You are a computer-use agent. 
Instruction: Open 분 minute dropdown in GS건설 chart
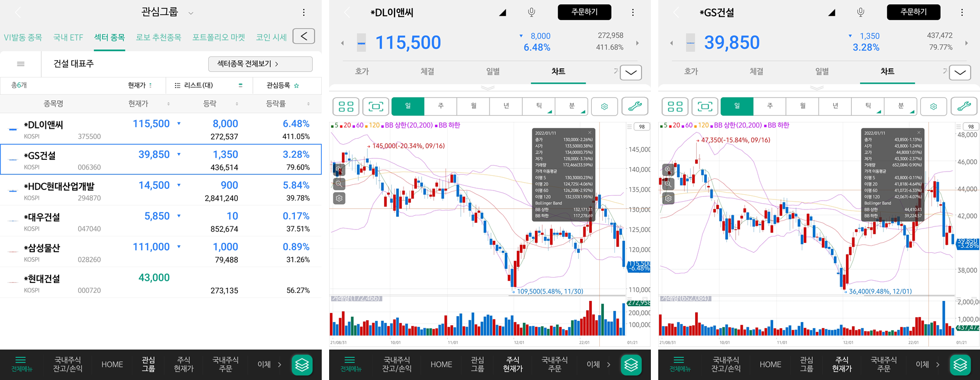pyautogui.click(x=901, y=107)
